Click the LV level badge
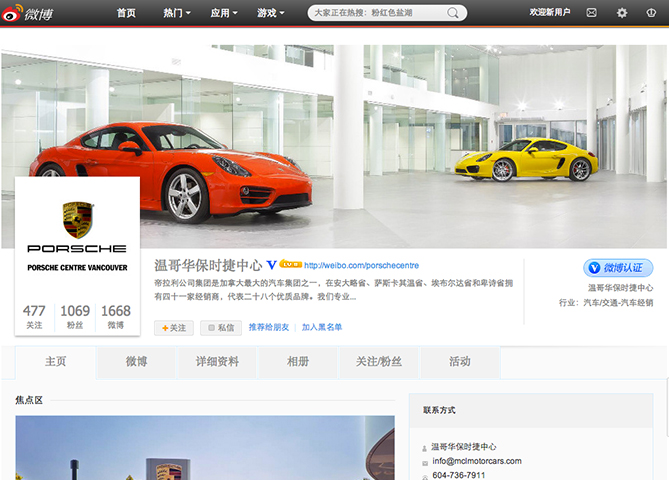Viewport: 669px width, 480px height. coord(291,265)
